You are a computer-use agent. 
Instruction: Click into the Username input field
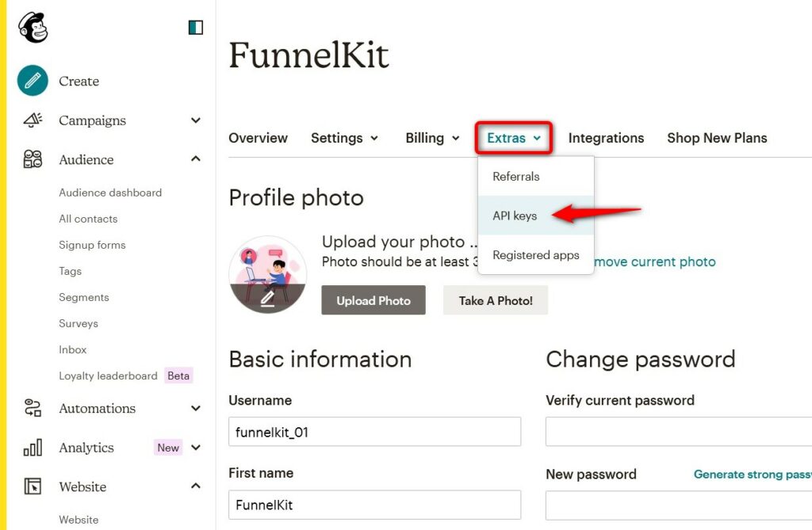(374, 432)
